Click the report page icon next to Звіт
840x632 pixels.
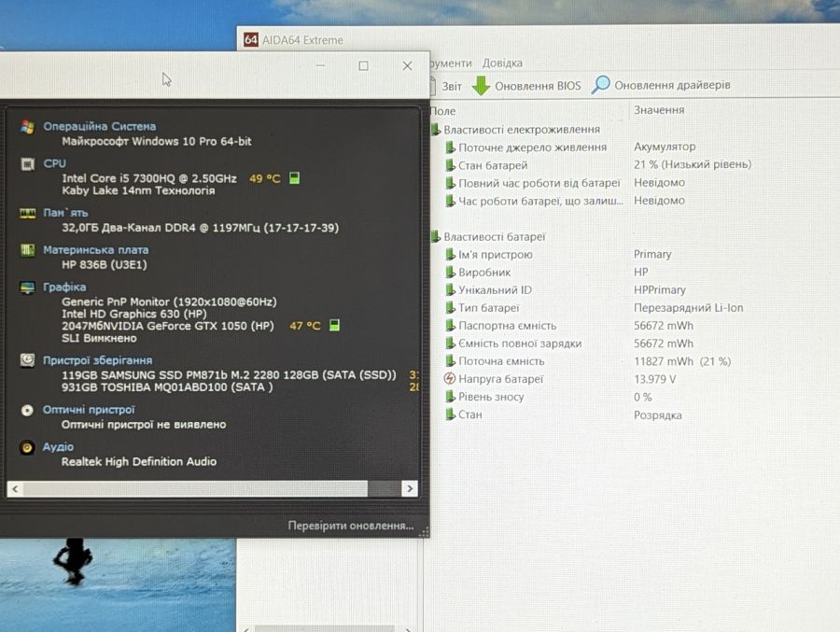point(433,86)
